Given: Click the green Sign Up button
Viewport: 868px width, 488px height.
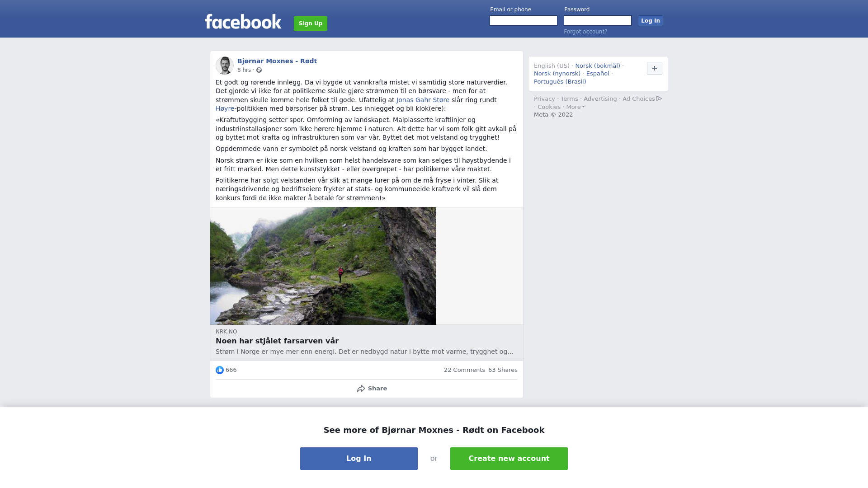Looking at the screenshot, I should pyautogui.click(x=311, y=23).
